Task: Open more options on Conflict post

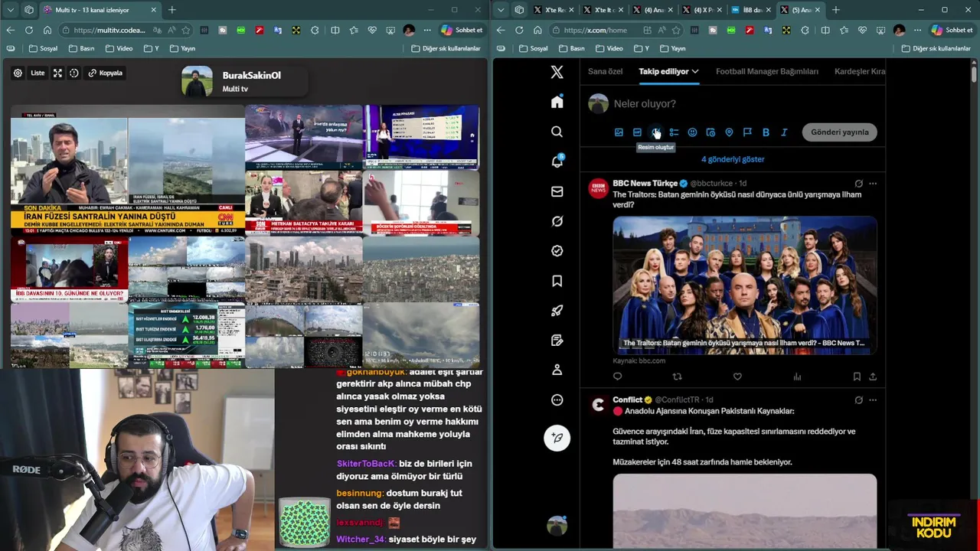Action: coord(873,400)
